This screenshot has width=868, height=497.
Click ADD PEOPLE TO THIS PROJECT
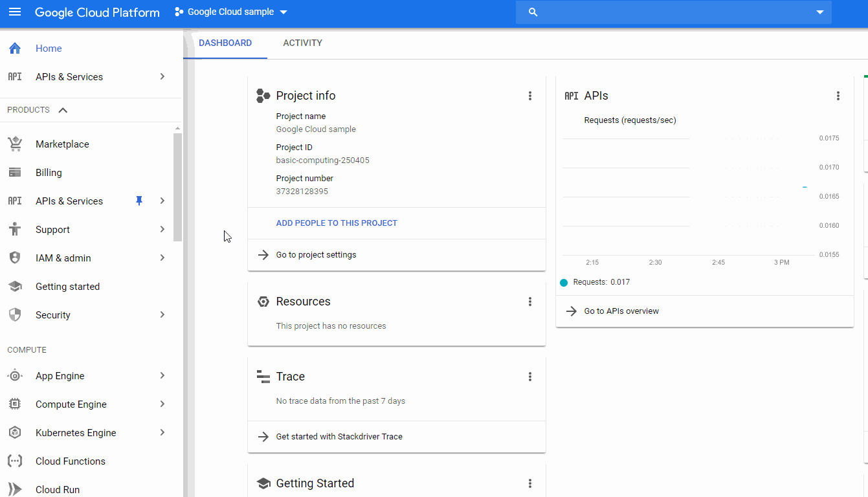(337, 223)
